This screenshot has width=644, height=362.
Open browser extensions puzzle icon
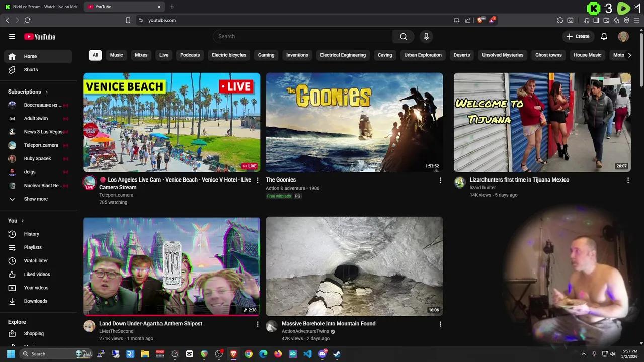560,20
